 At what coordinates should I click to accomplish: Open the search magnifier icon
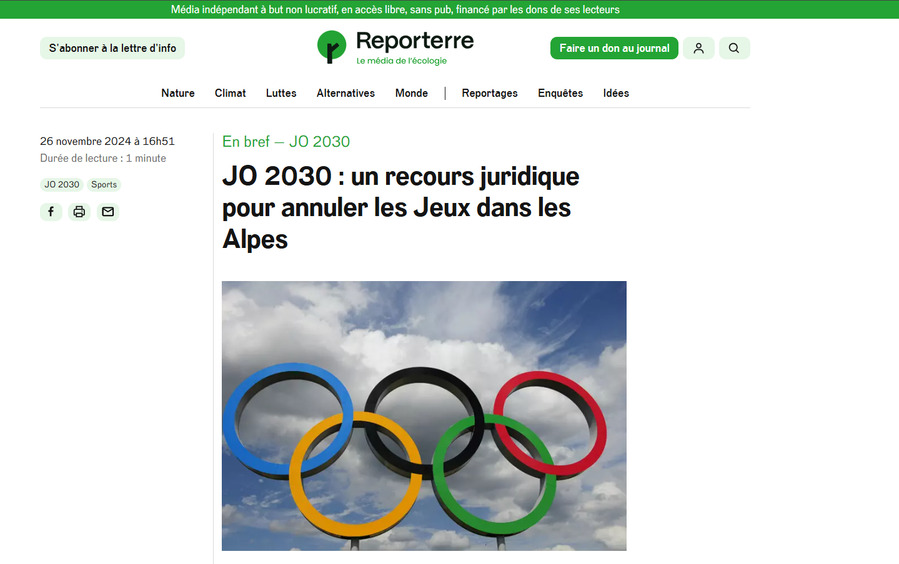pos(734,48)
